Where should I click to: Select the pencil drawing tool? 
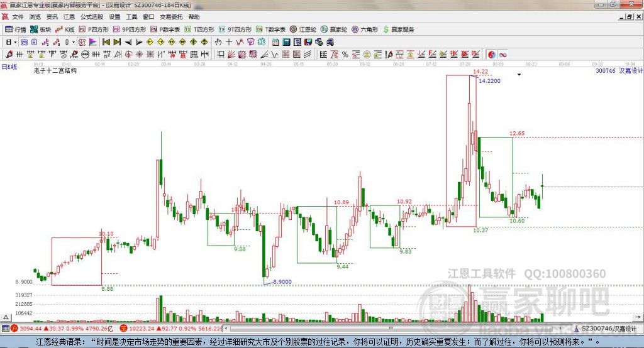[x=9, y=54]
